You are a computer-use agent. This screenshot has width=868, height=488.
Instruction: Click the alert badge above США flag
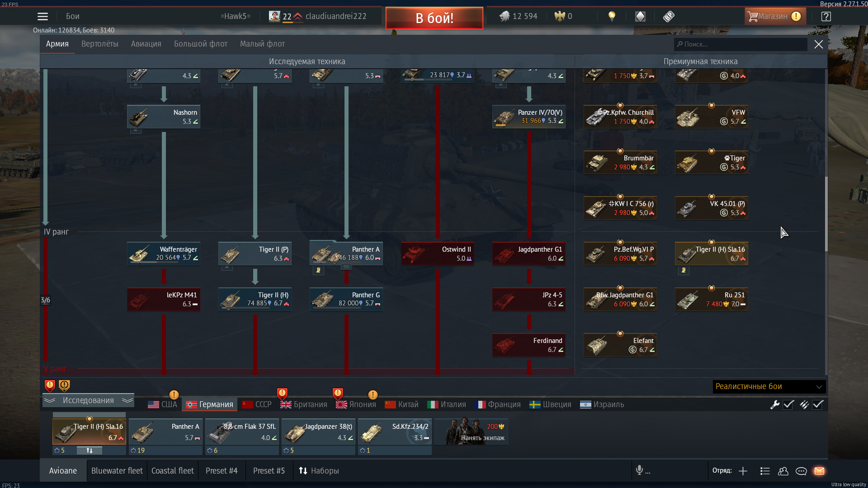pos(174,394)
